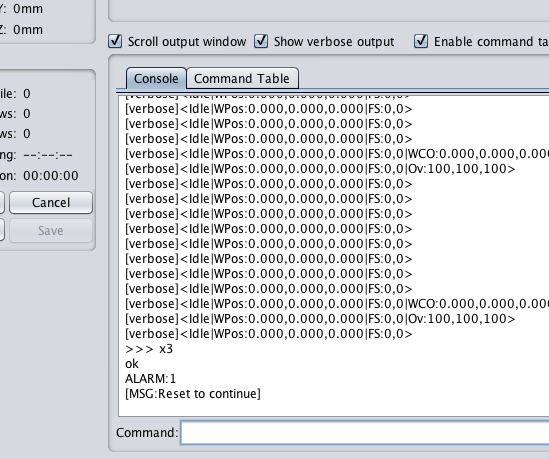The image size is (549, 459).
Task: Switch to the Console tab
Action: pos(156,78)
